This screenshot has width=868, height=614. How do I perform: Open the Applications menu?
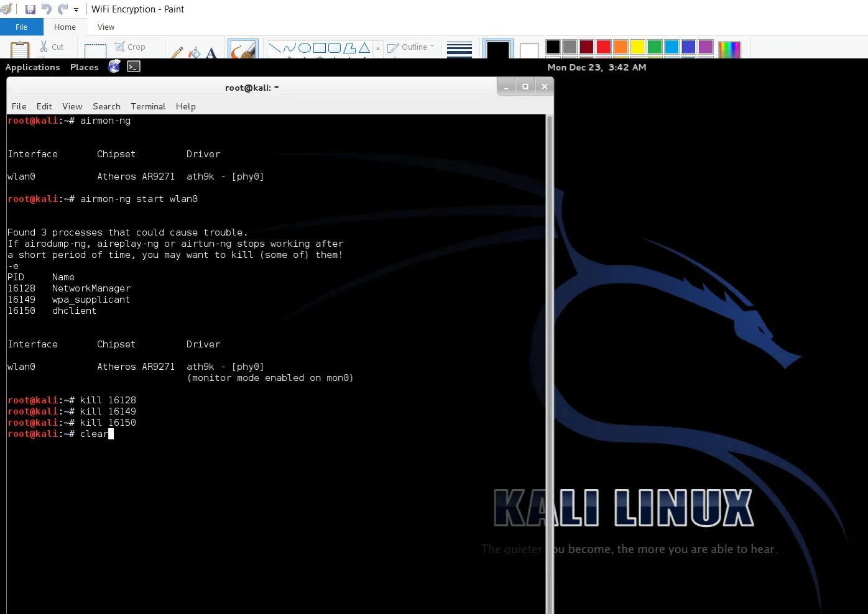coord(32,67)
